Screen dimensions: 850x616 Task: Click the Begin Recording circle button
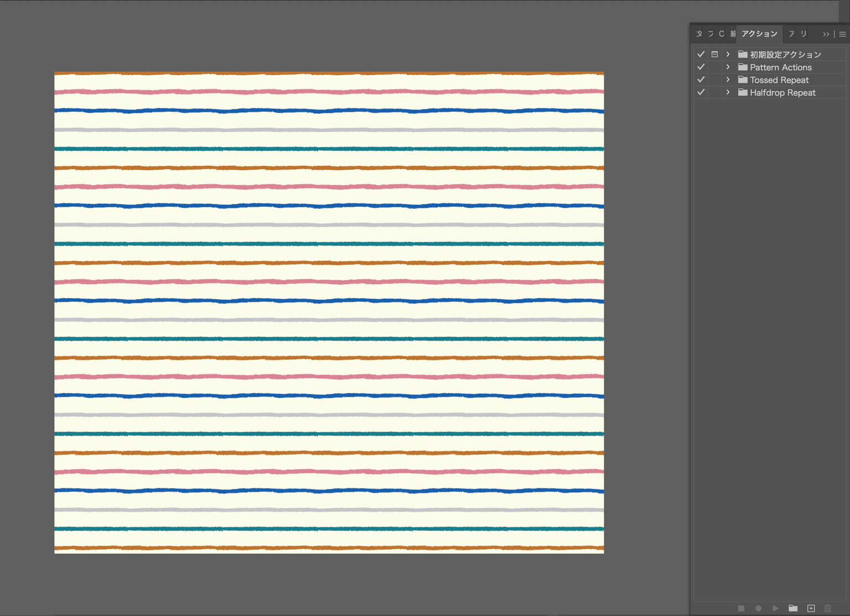pyautogui.click(x=758, y=608)
